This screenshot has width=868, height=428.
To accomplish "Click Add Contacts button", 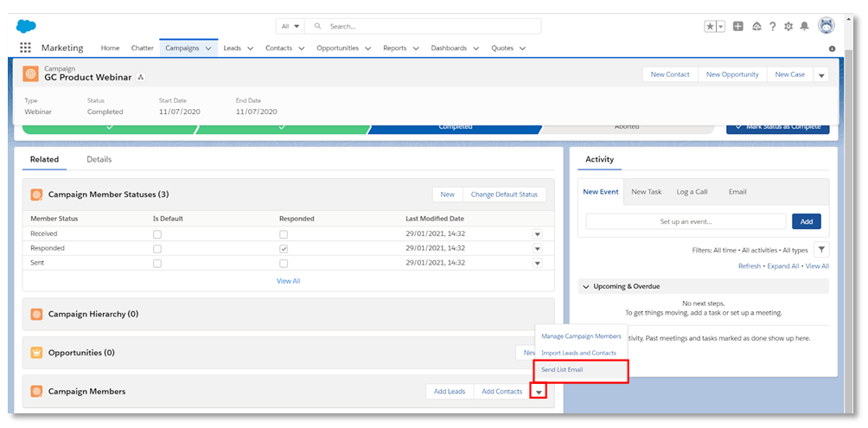I will coord(501,392).
